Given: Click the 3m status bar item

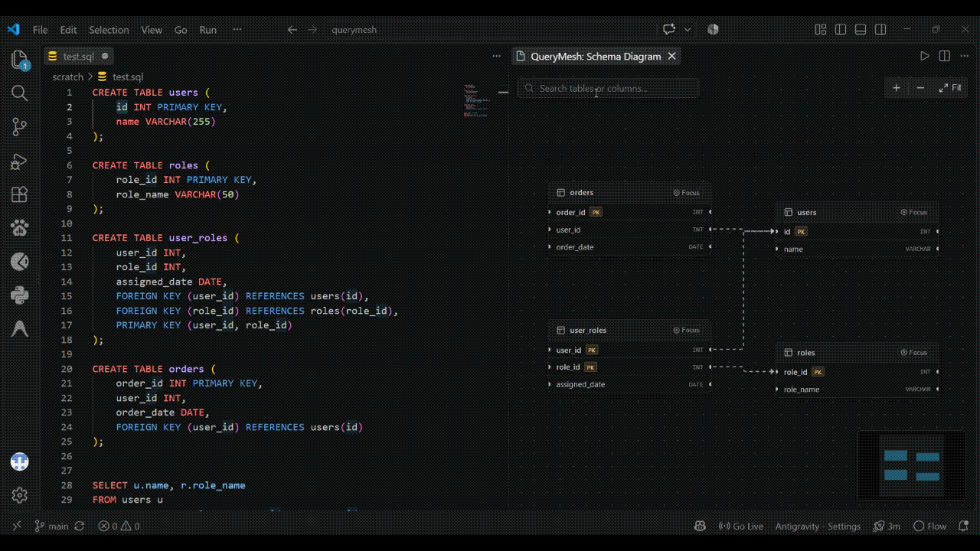Looking at the screenshot, I should point(887,527).
